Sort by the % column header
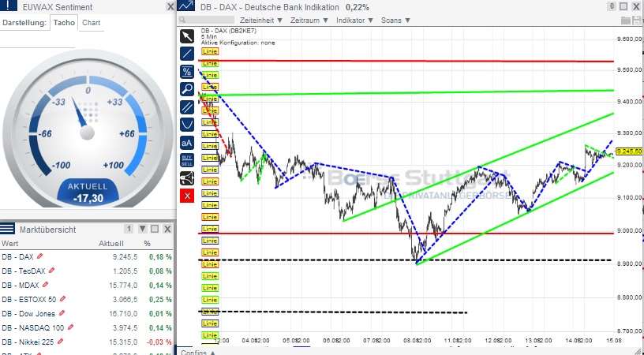This screenshot has height=355, width=644. coord(147,243)
